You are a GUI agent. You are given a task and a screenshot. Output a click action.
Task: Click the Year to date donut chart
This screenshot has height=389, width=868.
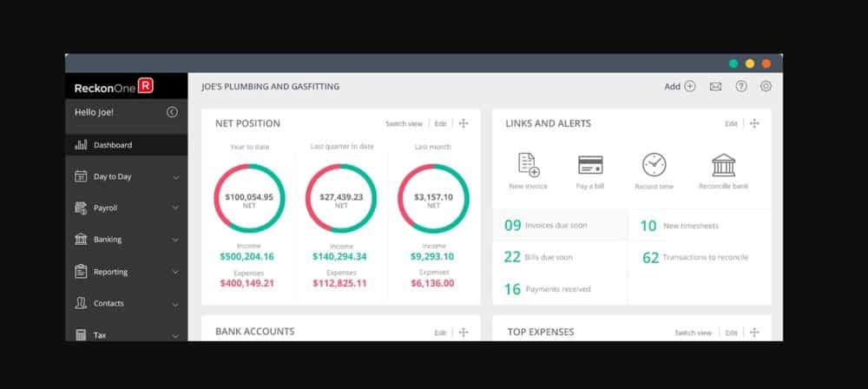pos(249,198)
